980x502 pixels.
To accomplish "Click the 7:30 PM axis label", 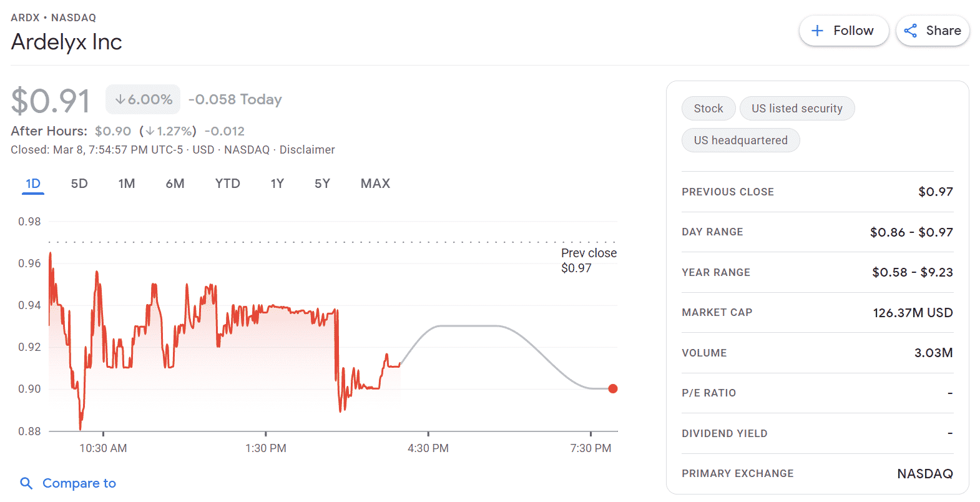I will coord(590,448).
